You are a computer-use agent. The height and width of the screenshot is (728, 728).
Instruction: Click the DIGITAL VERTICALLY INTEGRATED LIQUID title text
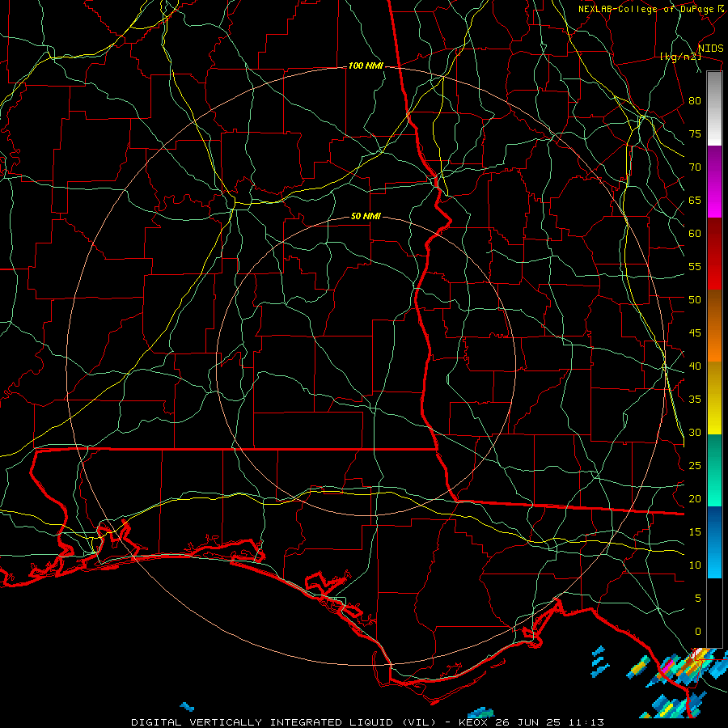(263, 722)
